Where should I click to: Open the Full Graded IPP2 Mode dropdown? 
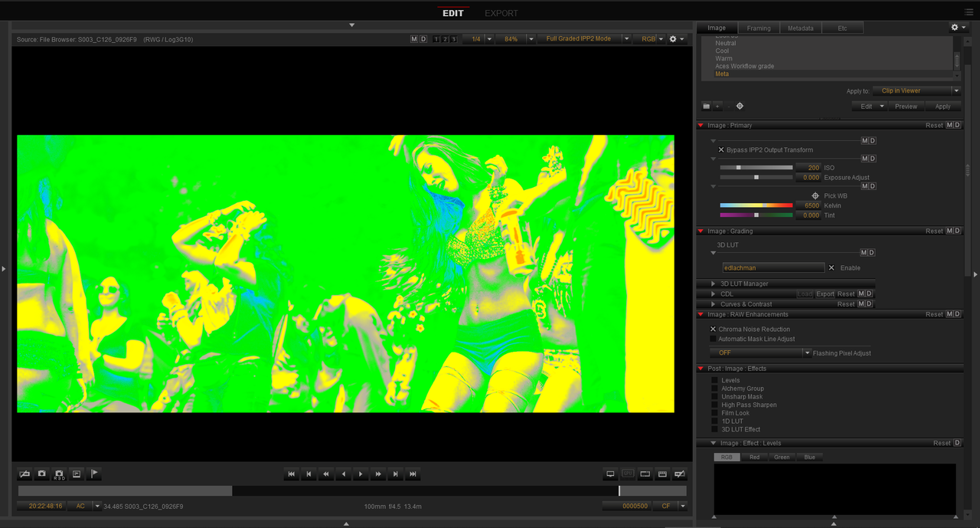tap(584, 39)
